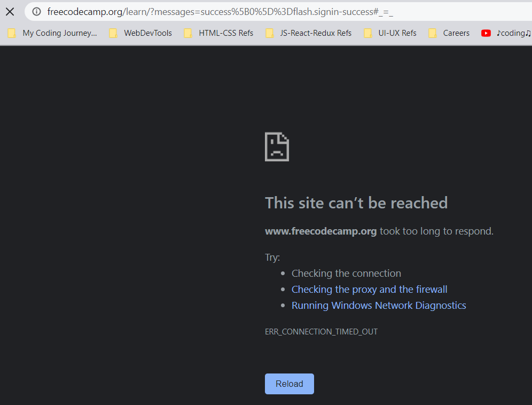The width and height of the screenshot is (532, 405).
Task: Close the current tab with the X
Action: pos(10,11)
